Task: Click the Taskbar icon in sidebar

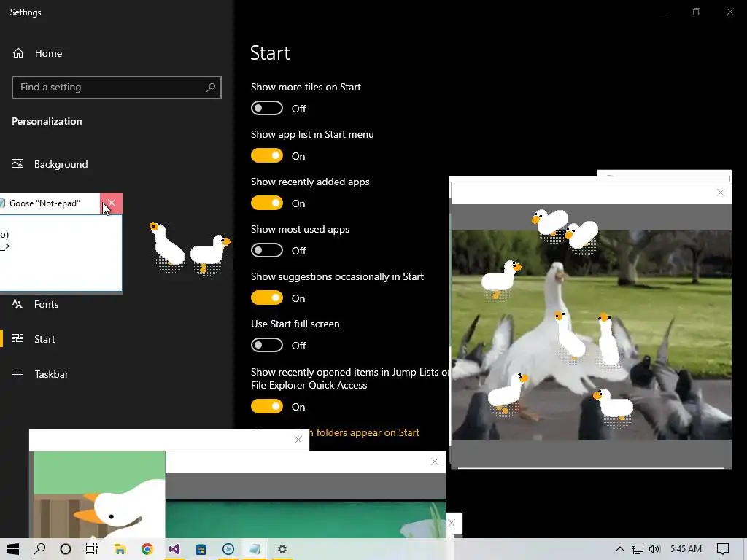Action: tap(18, 373)
